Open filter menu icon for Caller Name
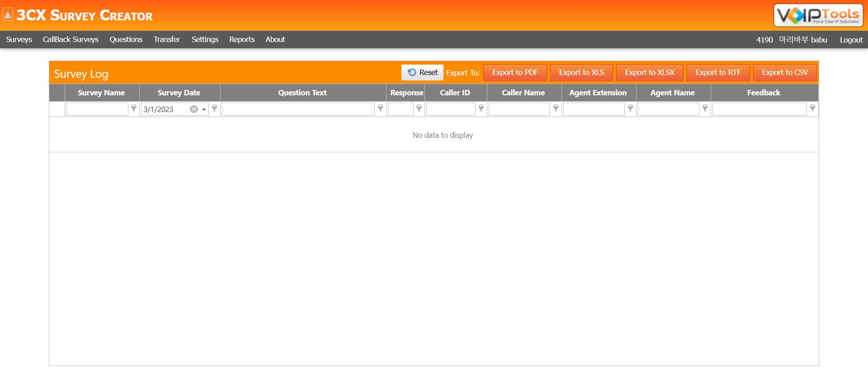Viewport: 868px width, 375px height. coord(556,108)
